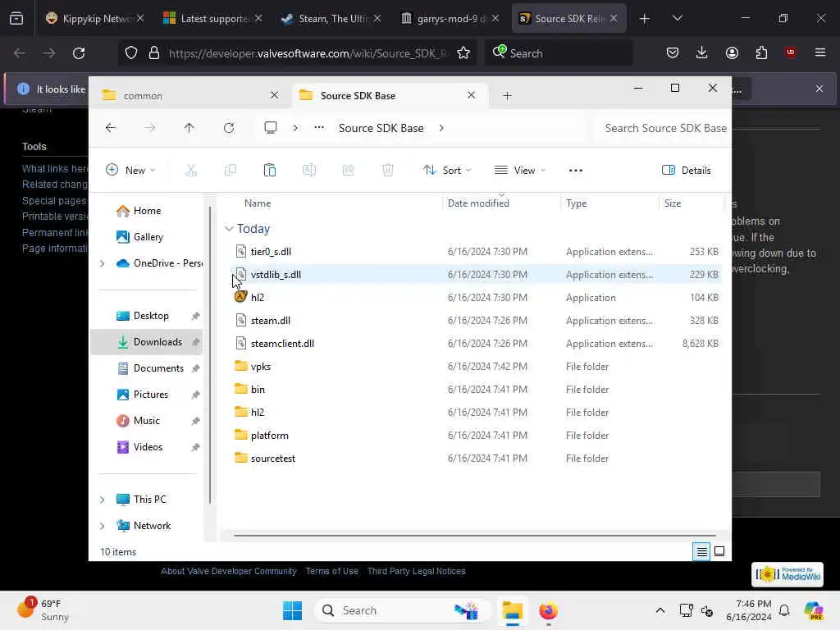Open the notification bell in system tray

[784, 610]
